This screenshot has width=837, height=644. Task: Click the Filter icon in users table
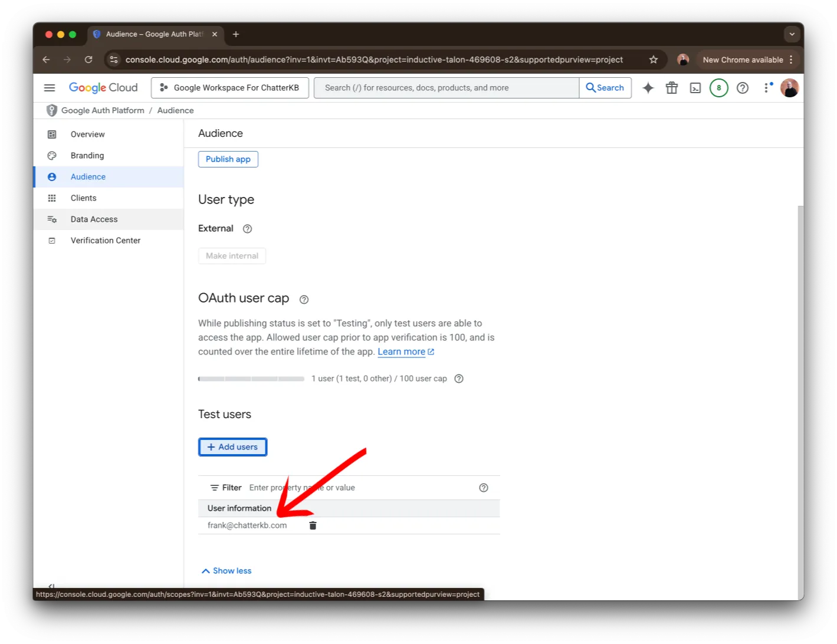[x=214, y=488]
